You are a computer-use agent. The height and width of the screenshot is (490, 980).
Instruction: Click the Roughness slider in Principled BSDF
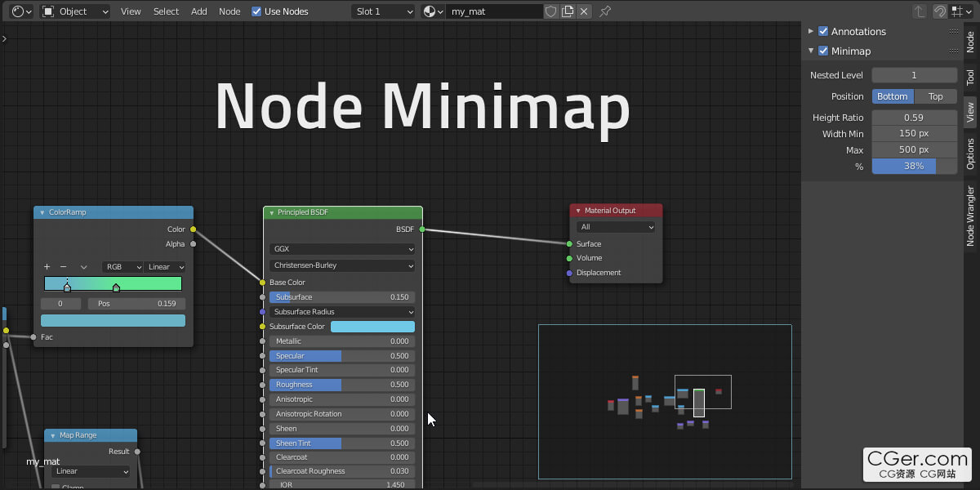point(342,385)
